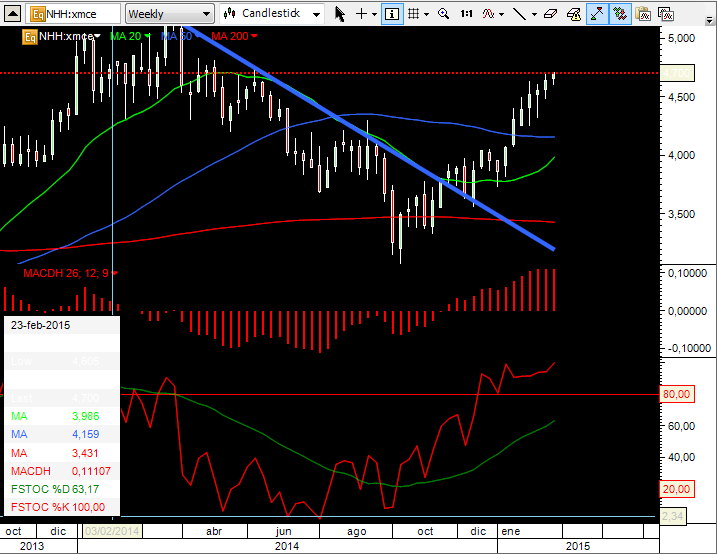This screenshot has height=554, width=717.
Task: Open the grid options dropdown arrow
Action: click(427, 15)
